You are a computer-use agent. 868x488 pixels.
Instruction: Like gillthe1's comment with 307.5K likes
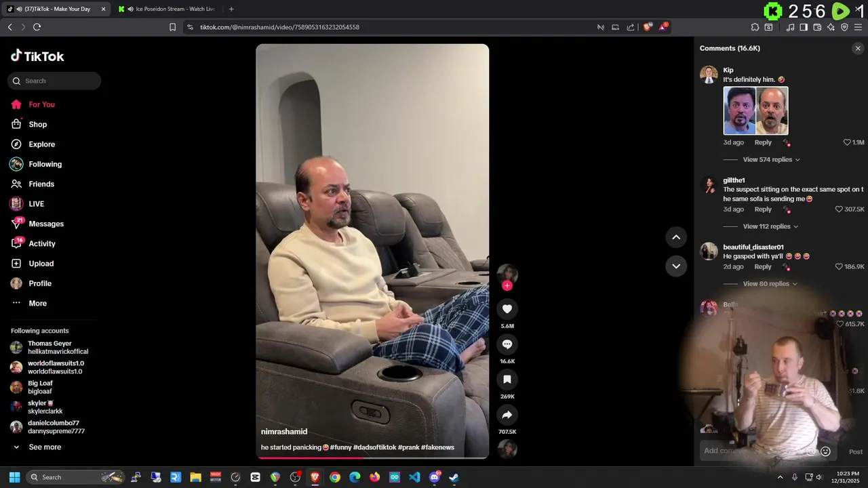(x=839, y=209)
